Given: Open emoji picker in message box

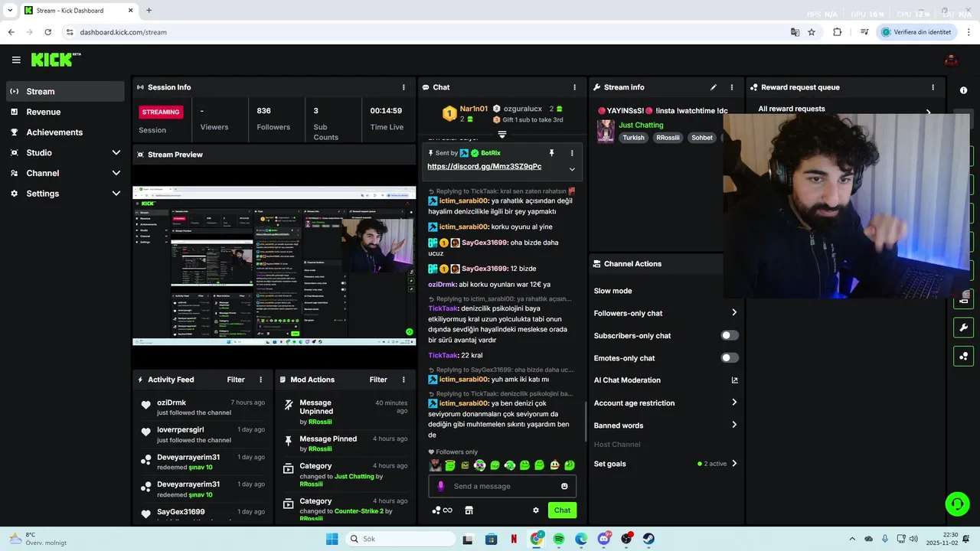Looking at the screenshot, I should click(x=564, y=486).
